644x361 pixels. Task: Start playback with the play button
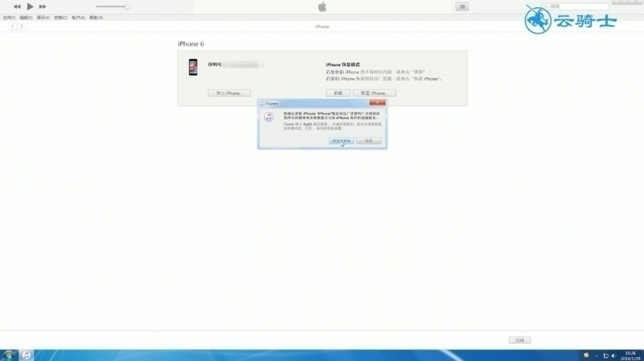click(30, 6)
